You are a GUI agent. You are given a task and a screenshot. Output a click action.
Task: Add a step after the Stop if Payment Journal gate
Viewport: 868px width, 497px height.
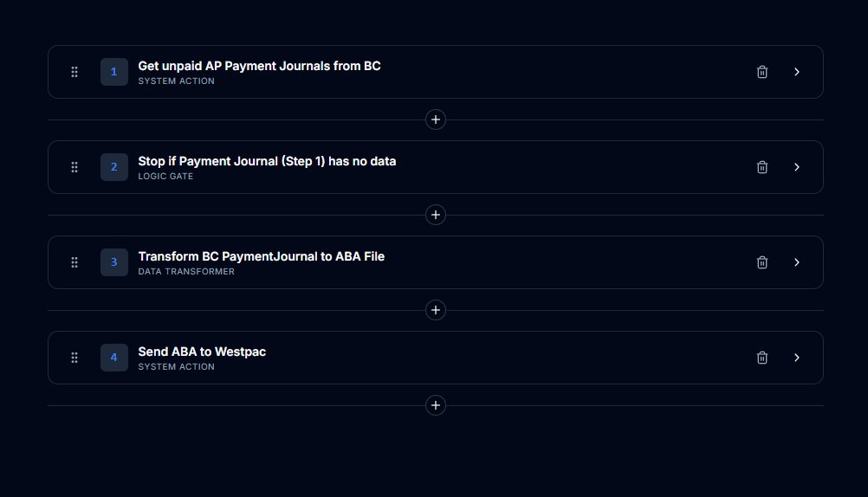(x=436, y=215)
